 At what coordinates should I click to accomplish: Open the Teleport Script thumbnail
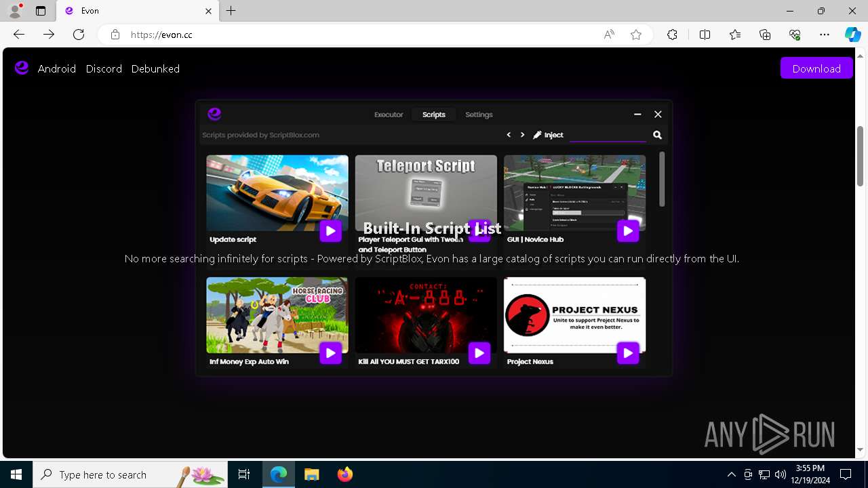426,193
